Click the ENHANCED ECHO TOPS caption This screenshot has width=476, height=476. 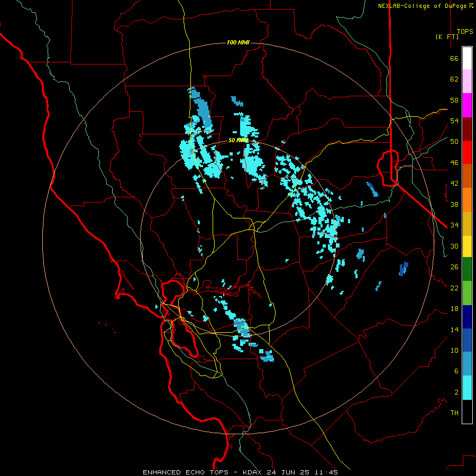185,472
